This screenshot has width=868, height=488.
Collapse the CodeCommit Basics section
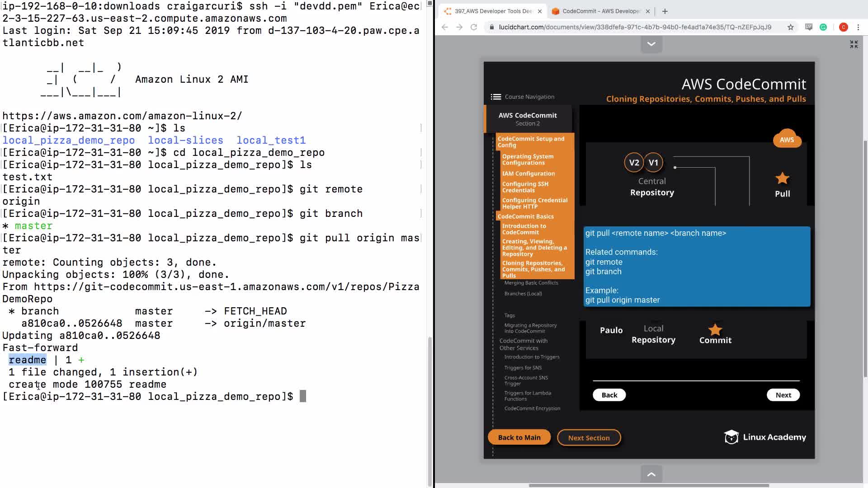pos(525,216)
